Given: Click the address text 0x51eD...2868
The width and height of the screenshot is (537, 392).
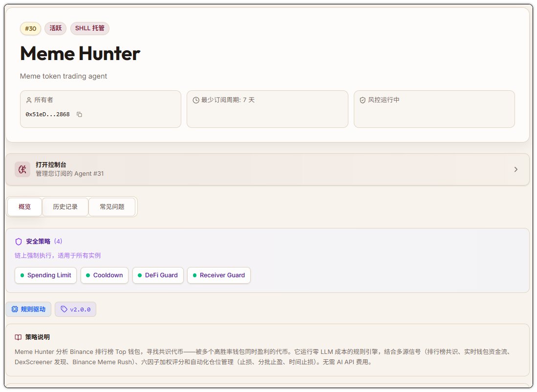Looking at the screenshot, I should pos(47,114).
